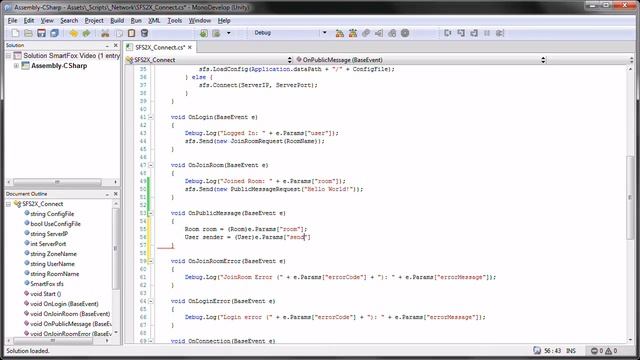The image size is (640, 360).
Task: Create a new file from the toolbar
Action: (16, 33)
